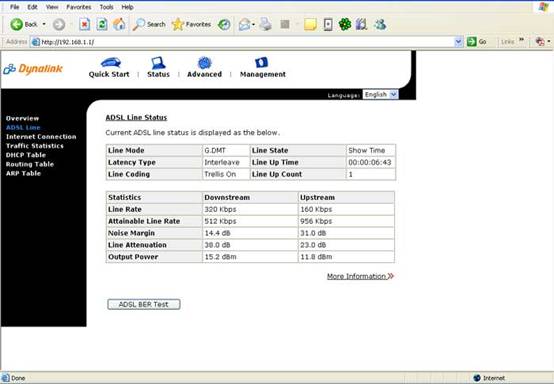Select the G.DMT Line Mode value
554x384 pixels.
(215, 150)
